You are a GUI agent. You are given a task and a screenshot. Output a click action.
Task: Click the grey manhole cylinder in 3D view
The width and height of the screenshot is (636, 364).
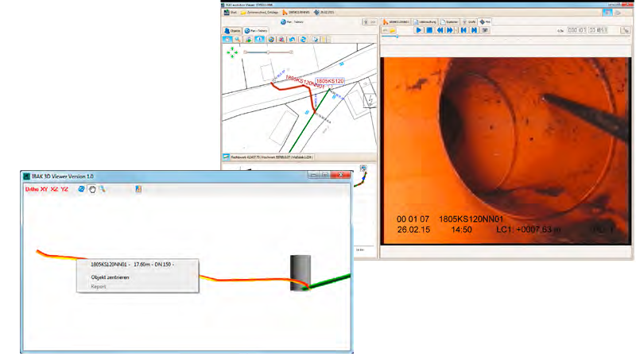[301, 273]
